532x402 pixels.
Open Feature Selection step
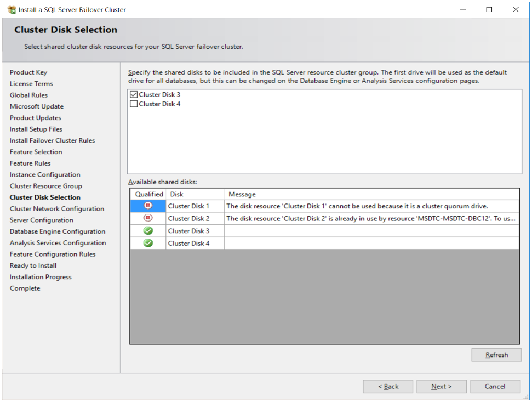tap(36, 152)
